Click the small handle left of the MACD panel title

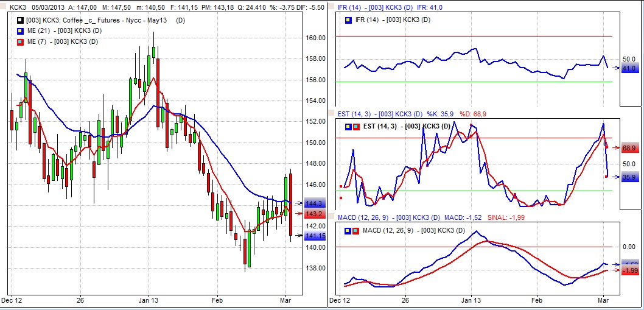point(332,217)
